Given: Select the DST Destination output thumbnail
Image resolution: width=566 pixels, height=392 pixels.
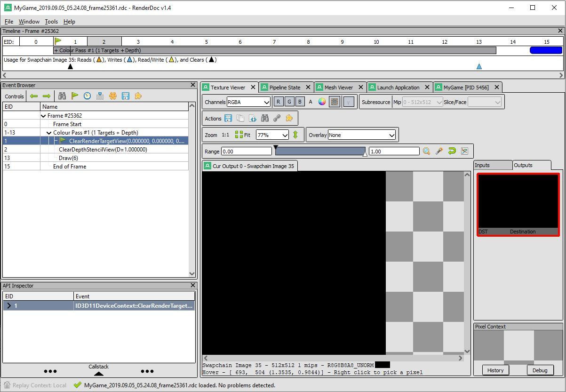Looking at the screenshot, I should pos(518,204).
